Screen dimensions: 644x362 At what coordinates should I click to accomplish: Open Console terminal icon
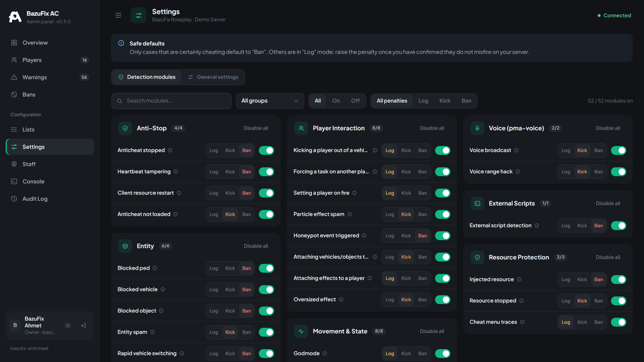coord(14,181)
